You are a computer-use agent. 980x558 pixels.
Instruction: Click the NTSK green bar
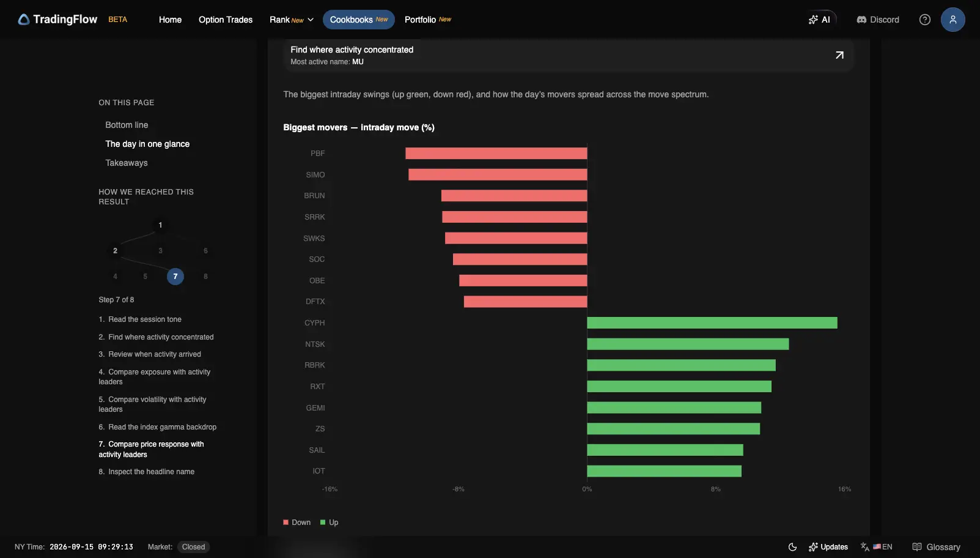688,344
